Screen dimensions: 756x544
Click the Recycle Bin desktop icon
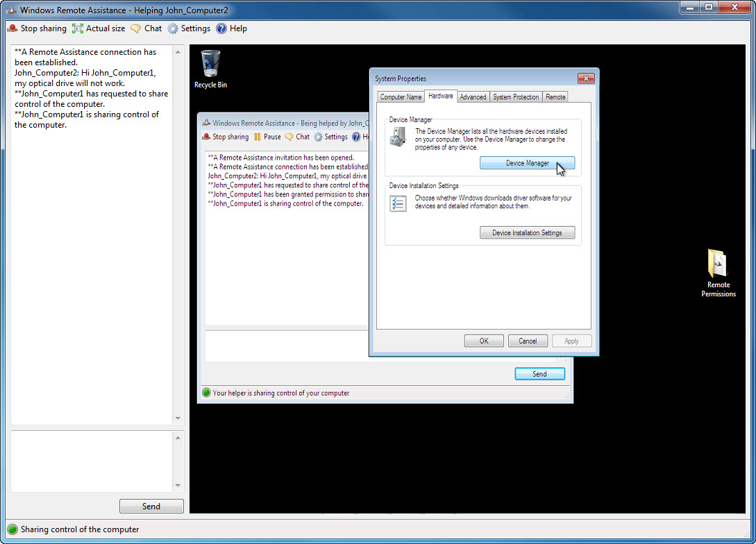coord(211,69)
